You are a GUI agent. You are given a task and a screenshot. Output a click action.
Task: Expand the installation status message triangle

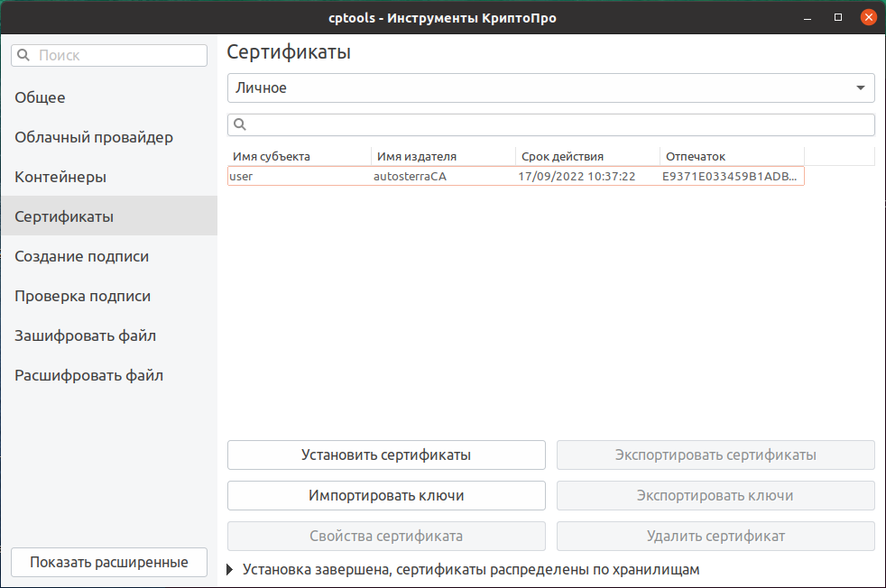[x=229, y=569]
